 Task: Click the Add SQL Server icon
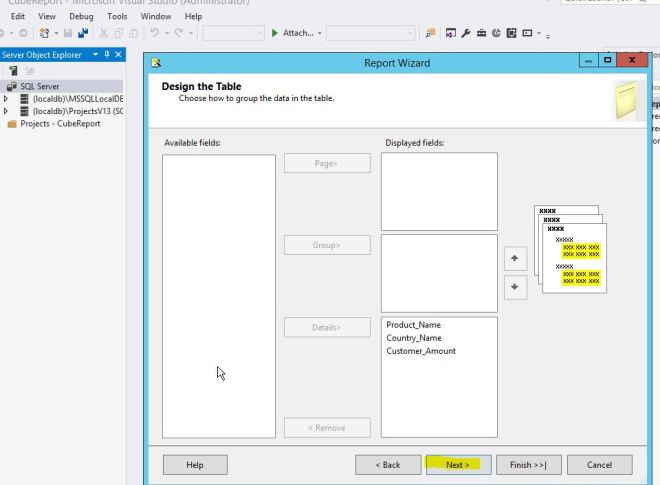(x=13, y=71)
